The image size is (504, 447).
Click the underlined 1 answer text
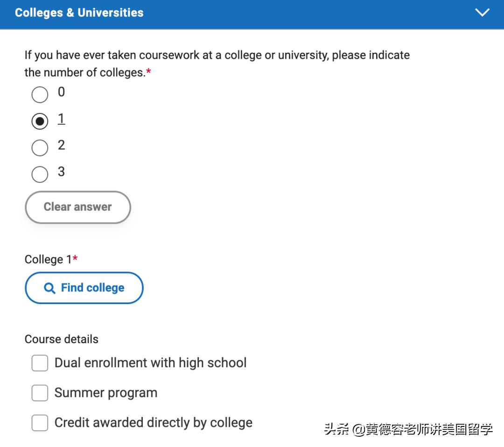(61, 119)
